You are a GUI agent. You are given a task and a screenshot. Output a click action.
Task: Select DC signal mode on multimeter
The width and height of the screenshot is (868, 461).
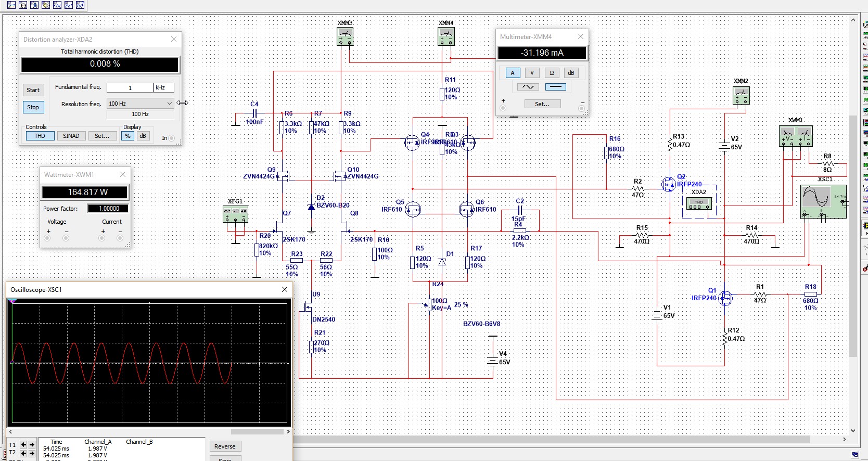(556, 87)
